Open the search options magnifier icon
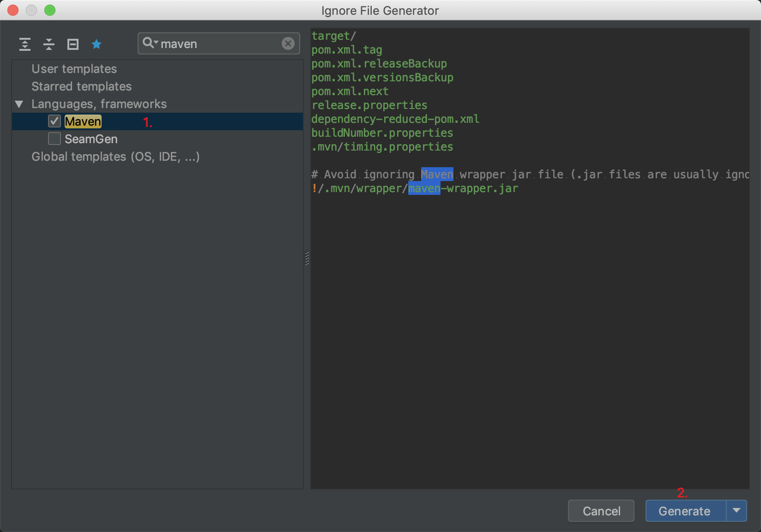The height and width of the screenshot is (532, 761). click(x=150, y=43)
